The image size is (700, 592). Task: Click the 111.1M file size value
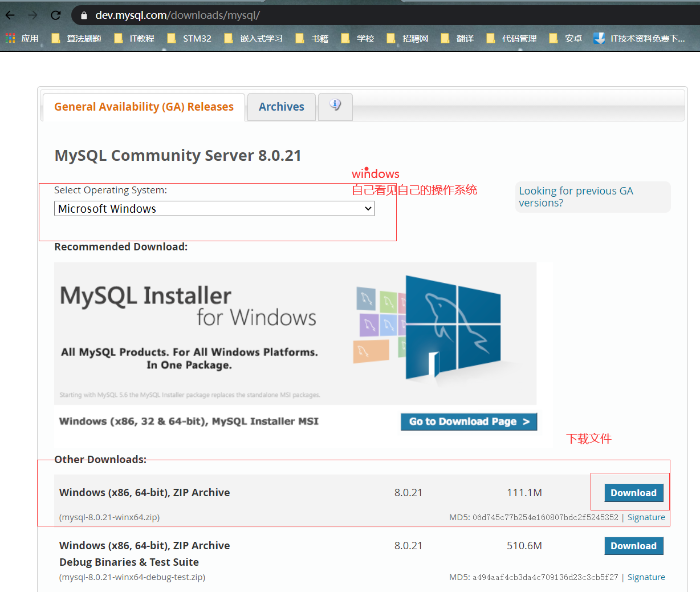tap(524, 493)
